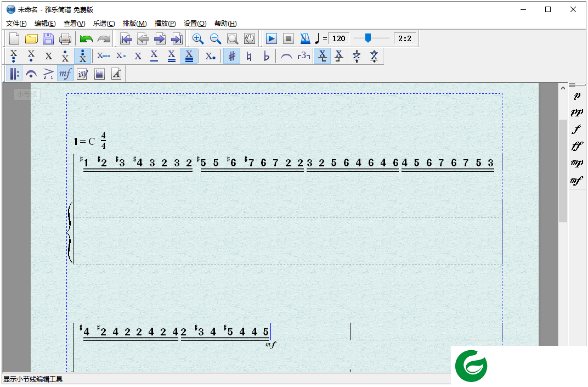The width and height of the screenshot is (588, 387).
Task: Open the 播放(P) menu
Action: click(x=165, y=23)
